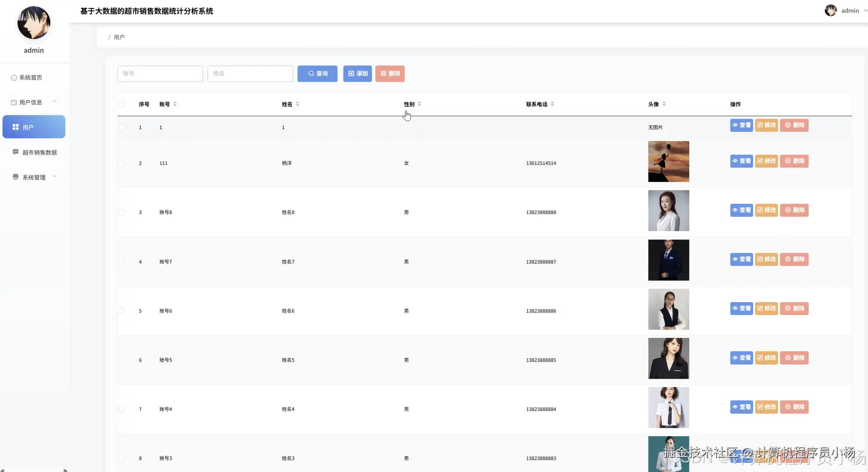The height and width of the screenshot is (472, 868).
Task: Click phone number 13612514514
Action: coord(541,163)
